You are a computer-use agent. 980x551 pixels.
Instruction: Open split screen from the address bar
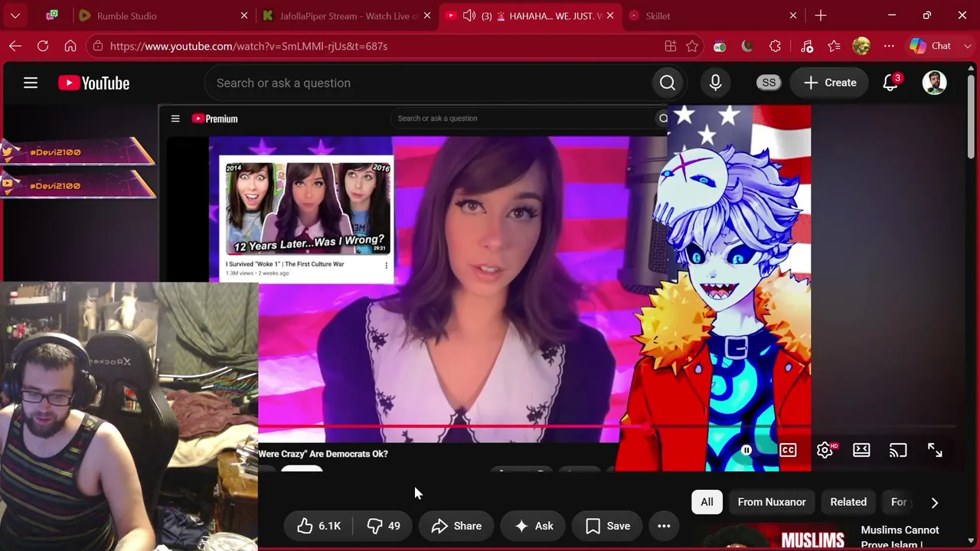point(671,46)
